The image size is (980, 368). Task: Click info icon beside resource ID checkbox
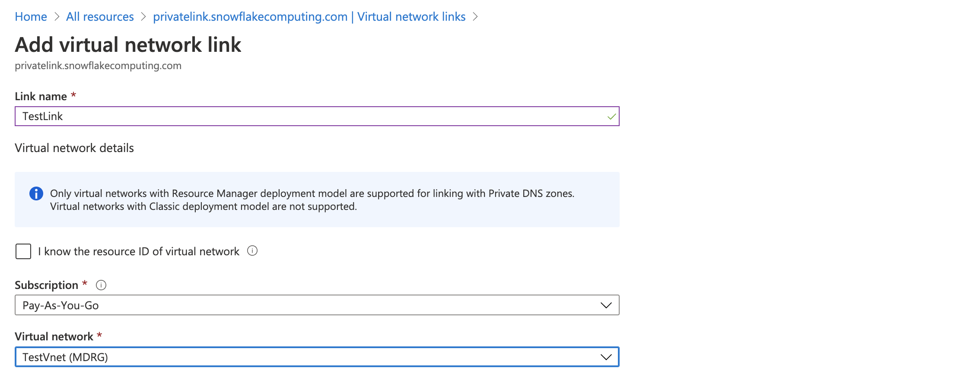[252, 251]
